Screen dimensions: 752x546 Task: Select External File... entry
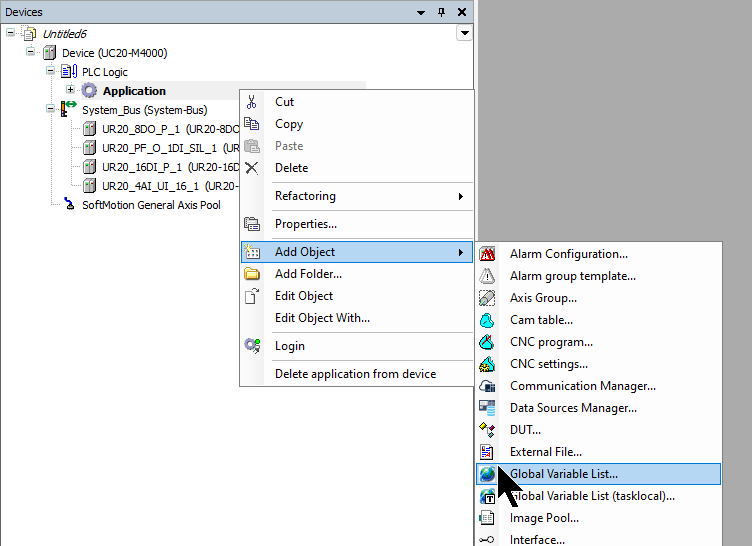(x=599, y=452)
